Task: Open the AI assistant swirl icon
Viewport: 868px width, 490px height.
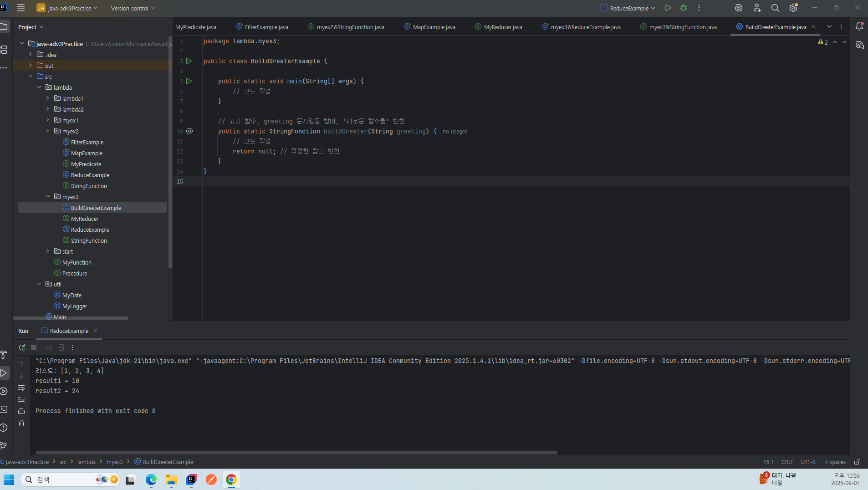Action: (x=739, y=8)
